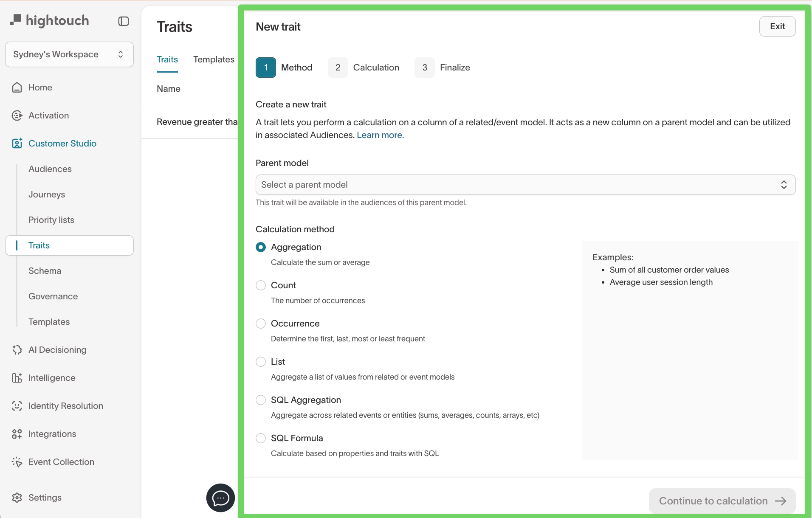Select the SQL Formula radio button
Screen dimensions: 812x518
(x=261, y=438)
